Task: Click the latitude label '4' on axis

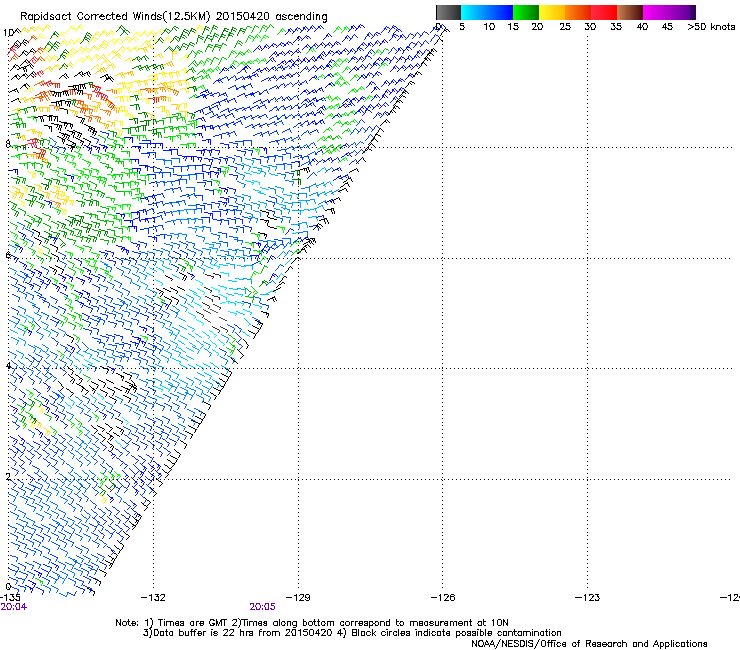Action: pos(8,366)
